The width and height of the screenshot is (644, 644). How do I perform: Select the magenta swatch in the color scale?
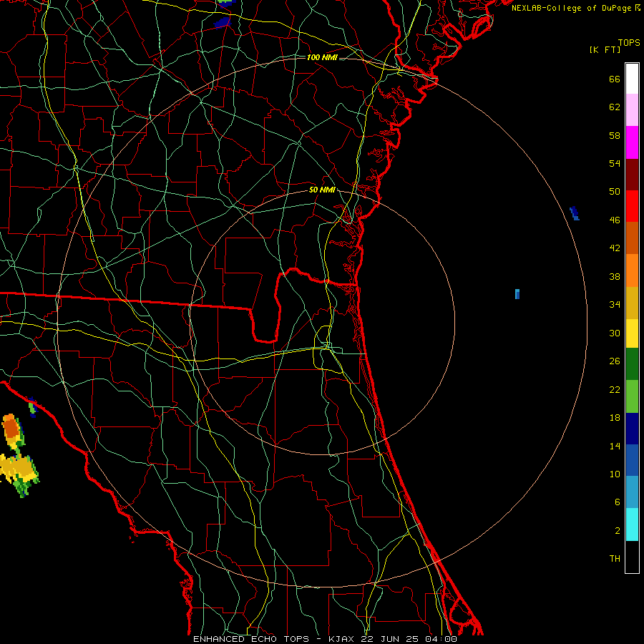(632, 142)
